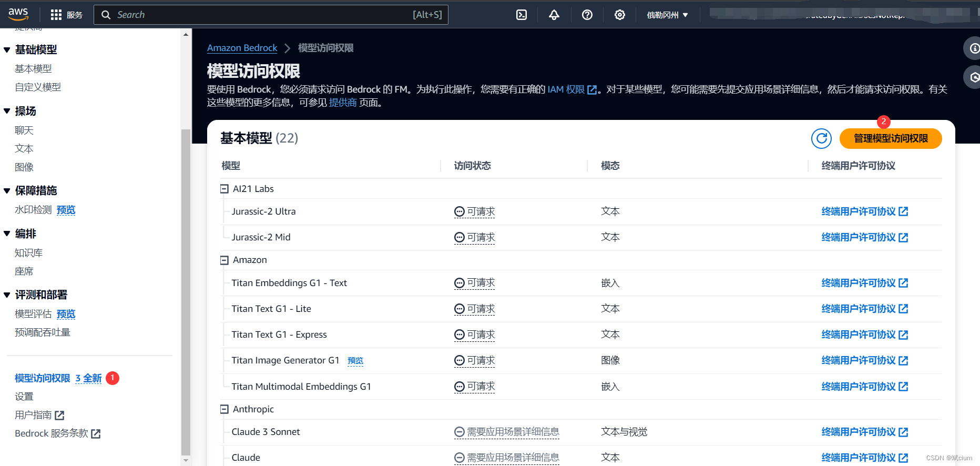
Task: Open 终端用户许可协议 for Titan Embeddings G1 - Text
Action: (864, 283)
